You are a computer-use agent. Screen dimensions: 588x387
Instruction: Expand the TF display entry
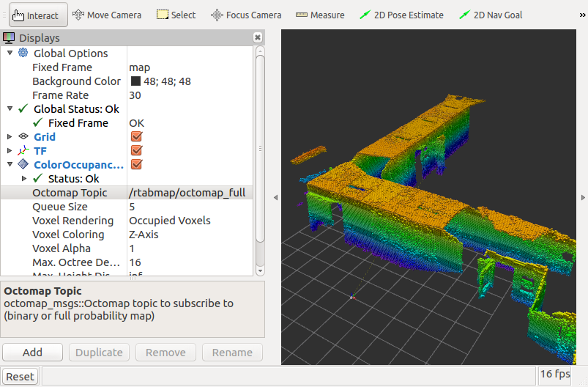(10, 151)
